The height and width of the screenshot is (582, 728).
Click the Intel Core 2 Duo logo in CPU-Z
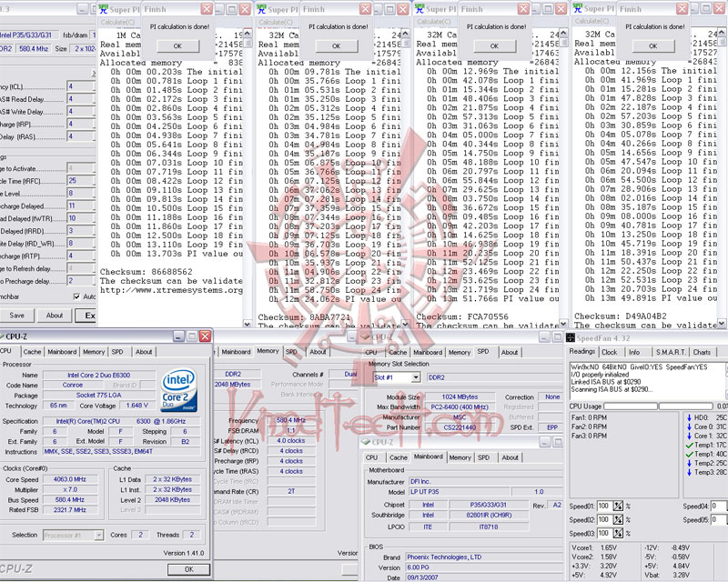tap(179, 391)
